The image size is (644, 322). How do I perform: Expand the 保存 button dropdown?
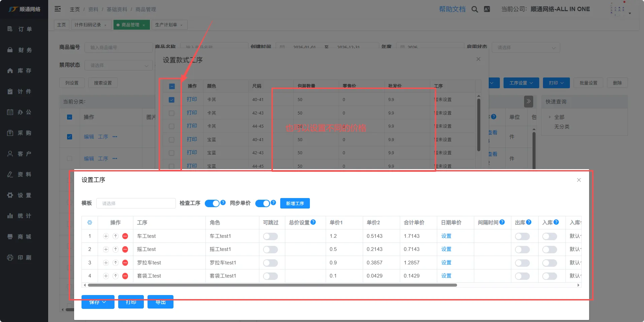pos(104,302)
